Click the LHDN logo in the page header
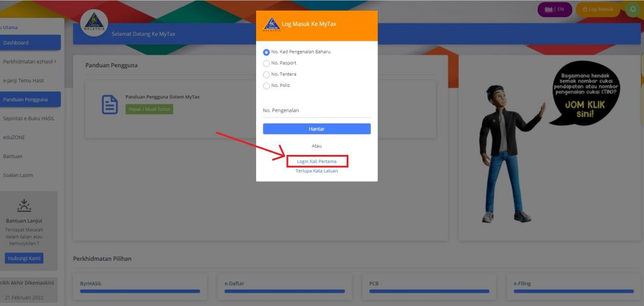Image resolution: width=644 pixels, height=306 pixels. (94, 23)
